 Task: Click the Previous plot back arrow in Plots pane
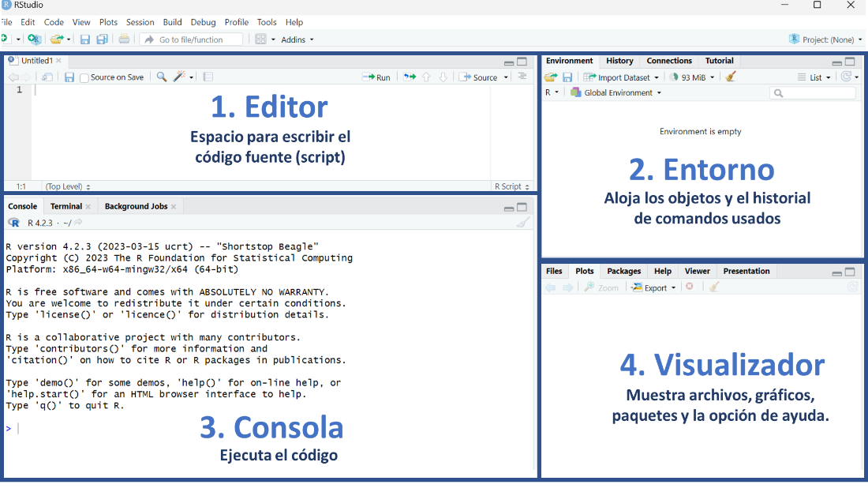click(x=550, y=287)
